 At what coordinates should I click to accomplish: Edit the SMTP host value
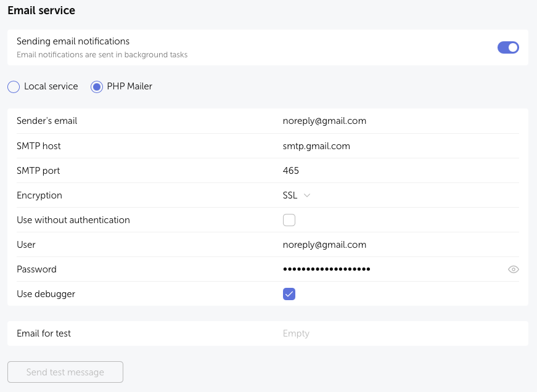click(316, 146)
